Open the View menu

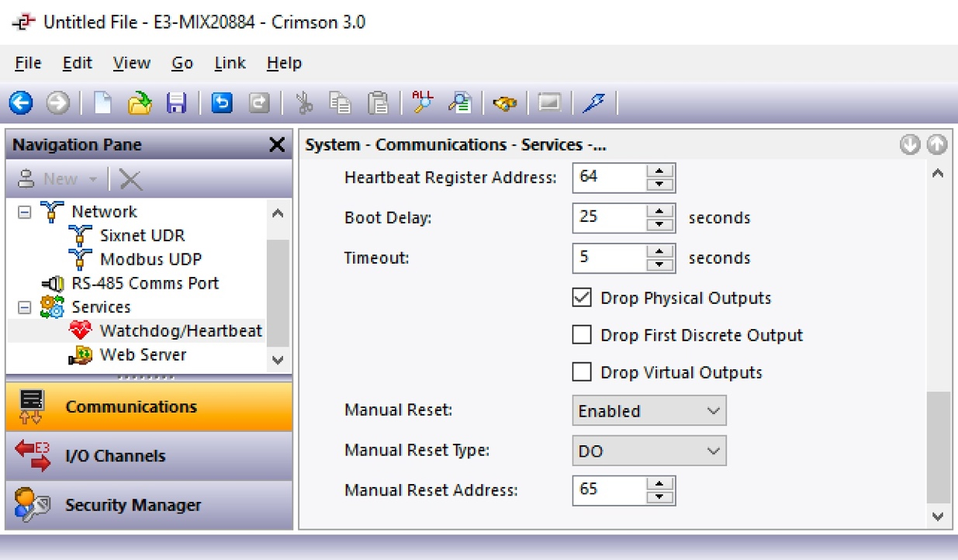(x=131, y=63)
